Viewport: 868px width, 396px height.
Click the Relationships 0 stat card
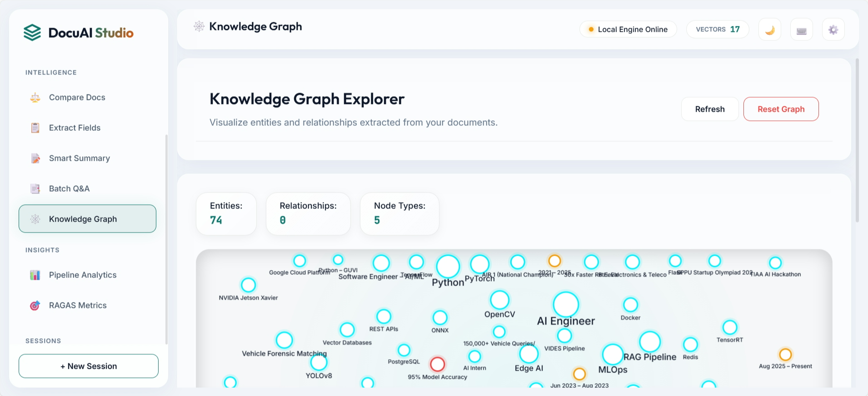pos(308,214)
